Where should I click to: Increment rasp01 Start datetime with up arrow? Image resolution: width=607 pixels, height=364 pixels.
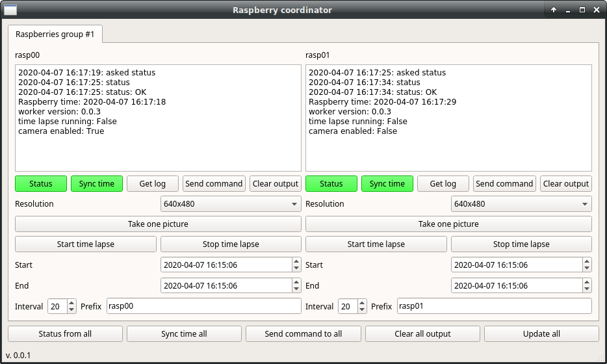587,261
